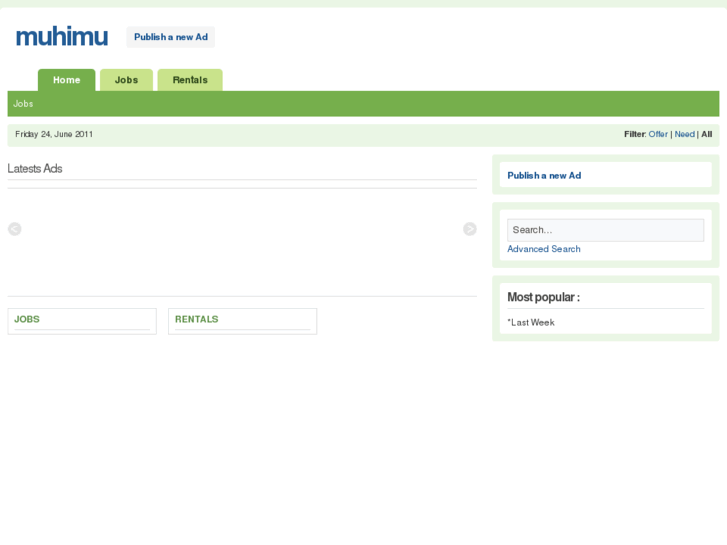Select Jobs in the green sub-navigation bar
This screenshot has height=545, width=727.
(x=23, y=103)
